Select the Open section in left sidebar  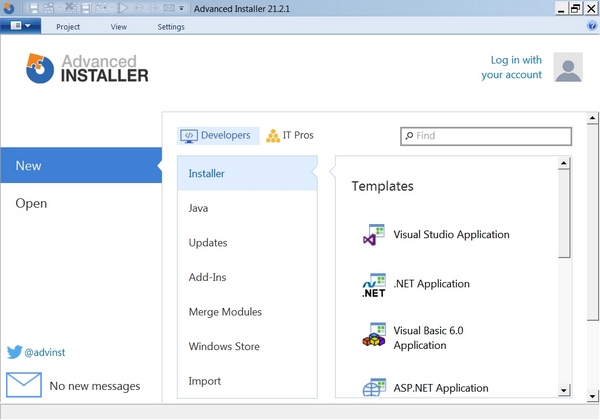coord(81,203)
